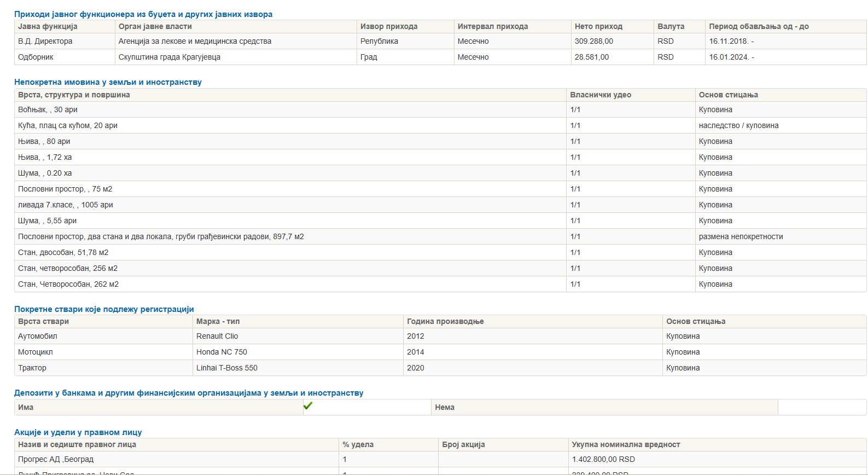The image size is (868, 475).
Task: Select the Власнички удео column header
Action: [x=601, y=95]
